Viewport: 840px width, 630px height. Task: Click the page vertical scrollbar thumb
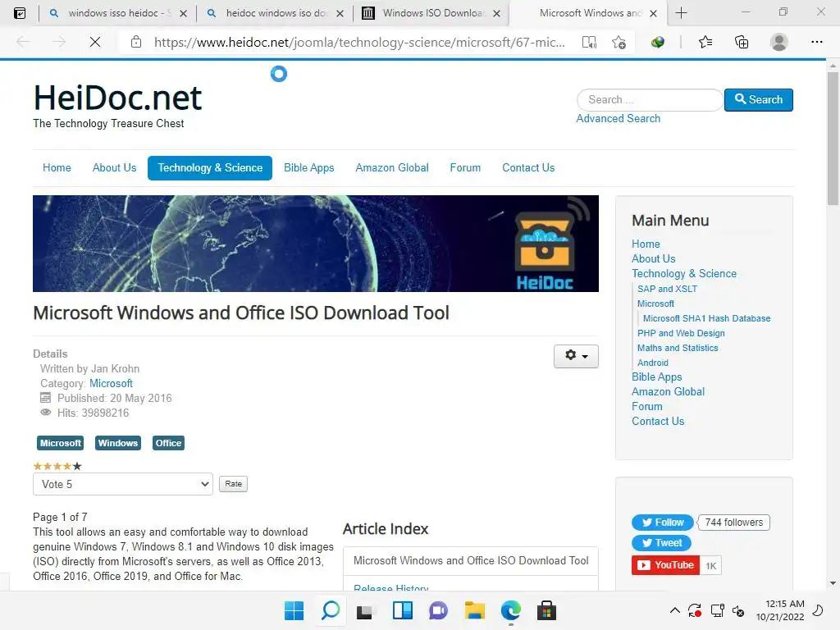(x=833, y=138)
